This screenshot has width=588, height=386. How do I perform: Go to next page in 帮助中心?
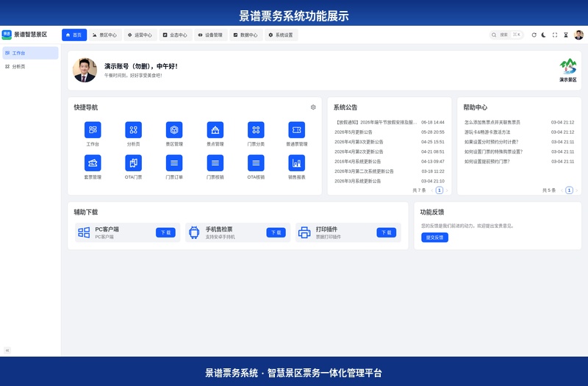(x=576, y=190)
